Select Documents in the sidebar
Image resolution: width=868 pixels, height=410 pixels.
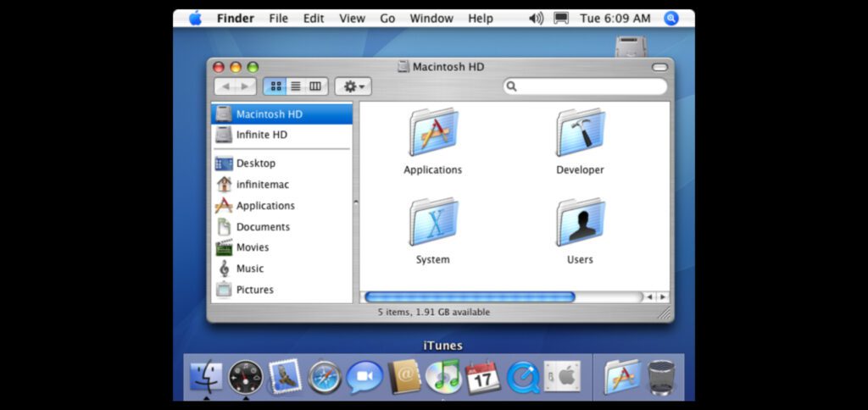coord(263,227)
